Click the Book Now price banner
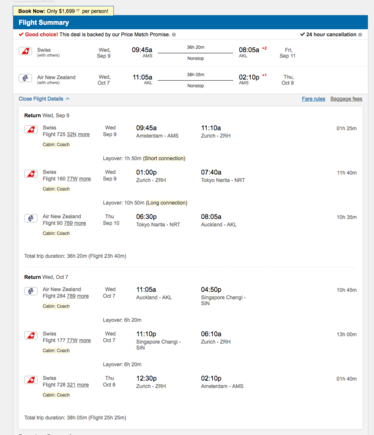Screen dimensions: 374x435 click(x=63, y=11)
